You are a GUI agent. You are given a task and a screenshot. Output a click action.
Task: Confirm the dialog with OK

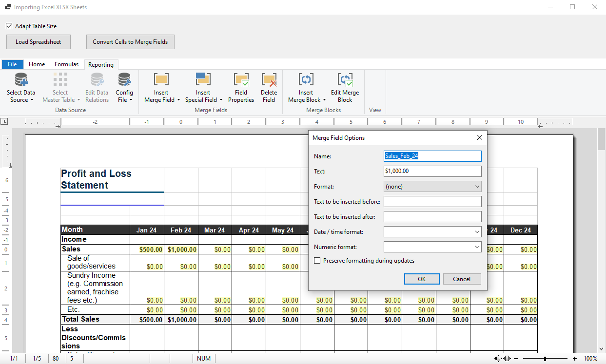tap(422, 279)
